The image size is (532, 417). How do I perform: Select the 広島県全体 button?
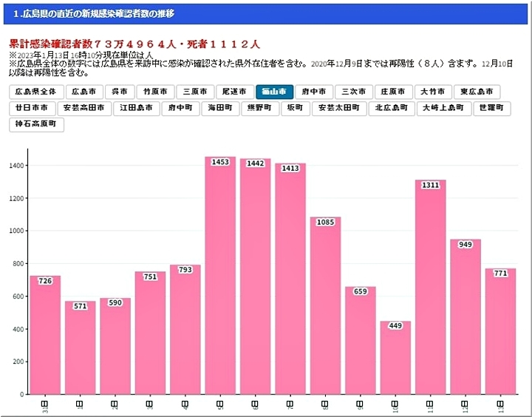pyautogui.click(x=35, y=92)
